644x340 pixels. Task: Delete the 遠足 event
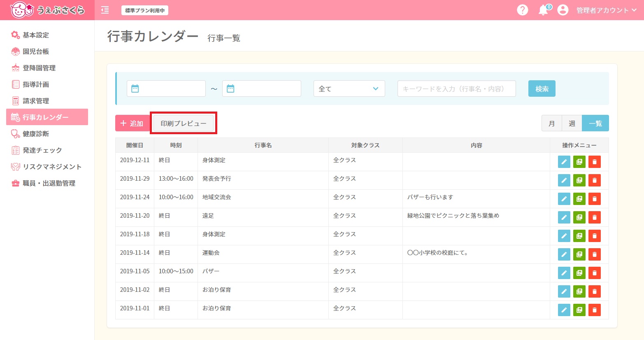tap(595, 217)
